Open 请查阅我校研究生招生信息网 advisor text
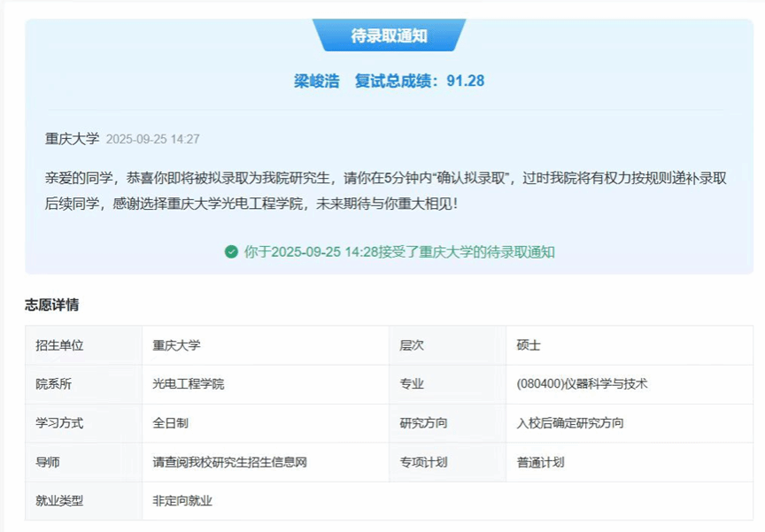 229,462
